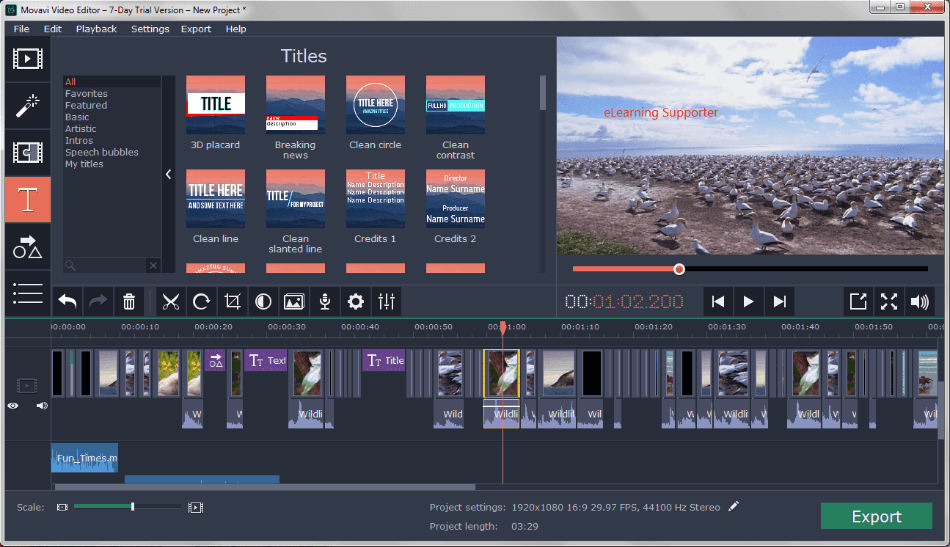
Task: Toggle the preview volume speaker
Action: point(919,301)
